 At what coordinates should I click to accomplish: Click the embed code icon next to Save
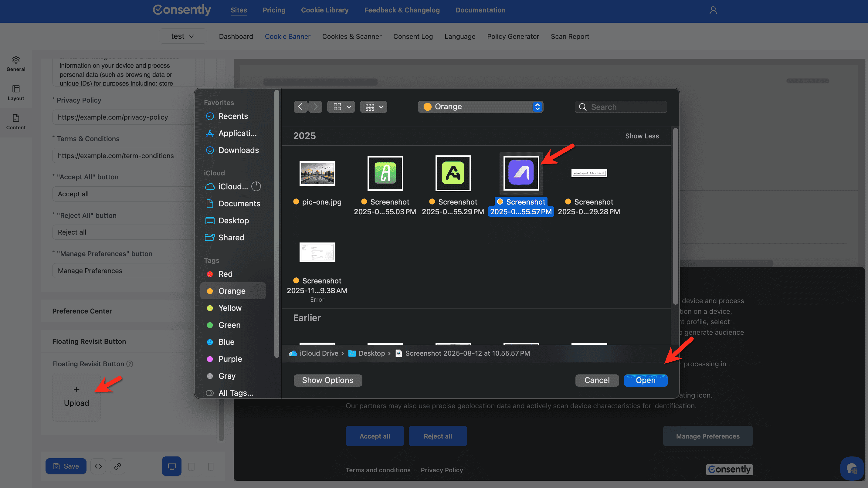click(x=98, y=466)
